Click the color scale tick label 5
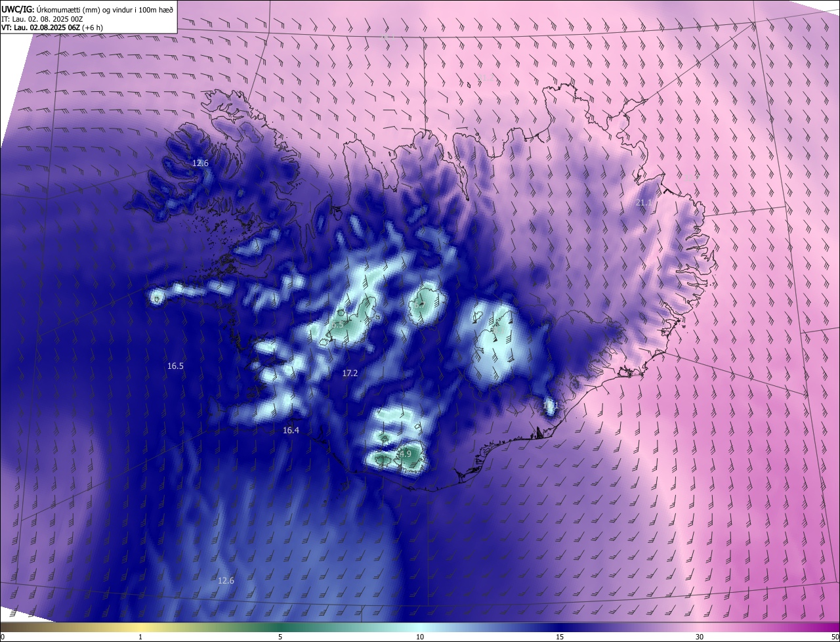840x642 pixels. click(280, 637)
